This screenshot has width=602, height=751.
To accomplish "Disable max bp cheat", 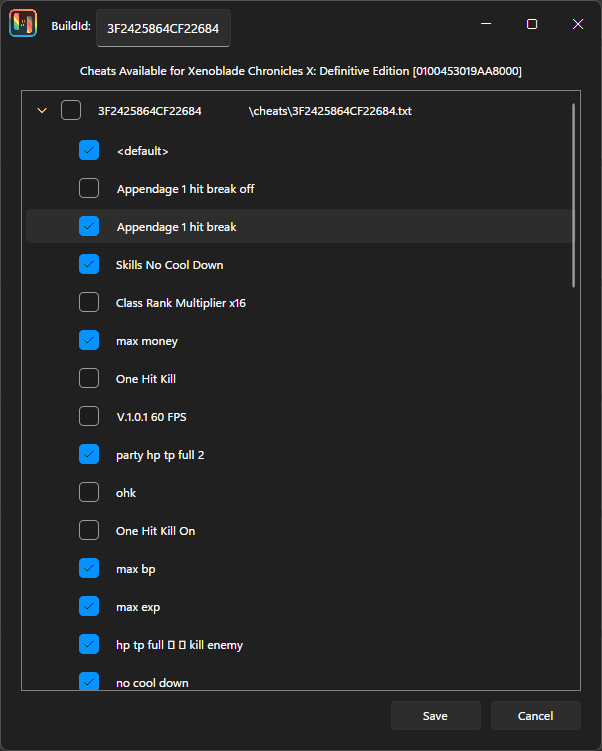I will coord(89,568).
